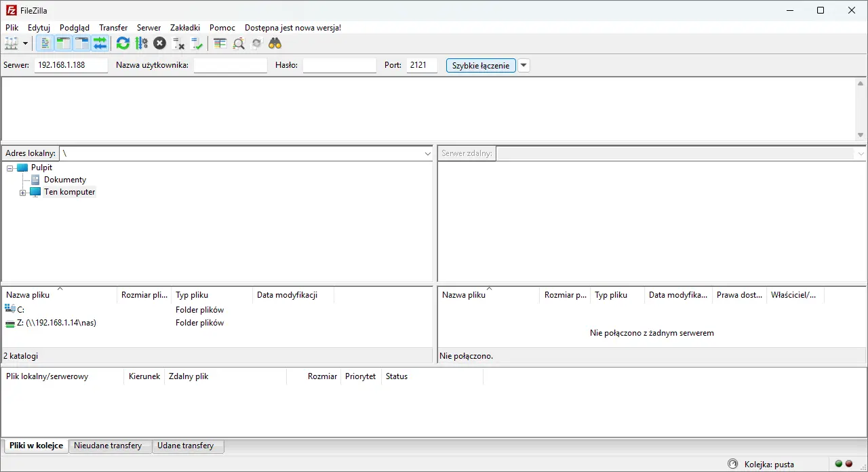Toggle processing of the transfer queue
868x472 pixels.
click(x=141, y=43)
